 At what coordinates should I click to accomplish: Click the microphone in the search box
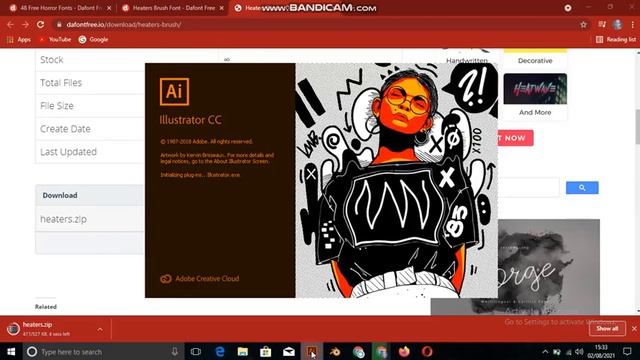coord(175,351)
